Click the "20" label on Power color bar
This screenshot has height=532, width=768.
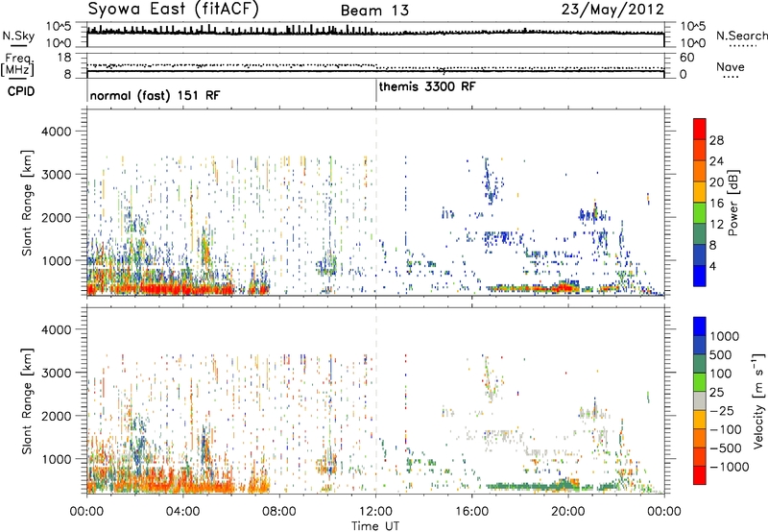pyautogui.click(x=716, y=182)
